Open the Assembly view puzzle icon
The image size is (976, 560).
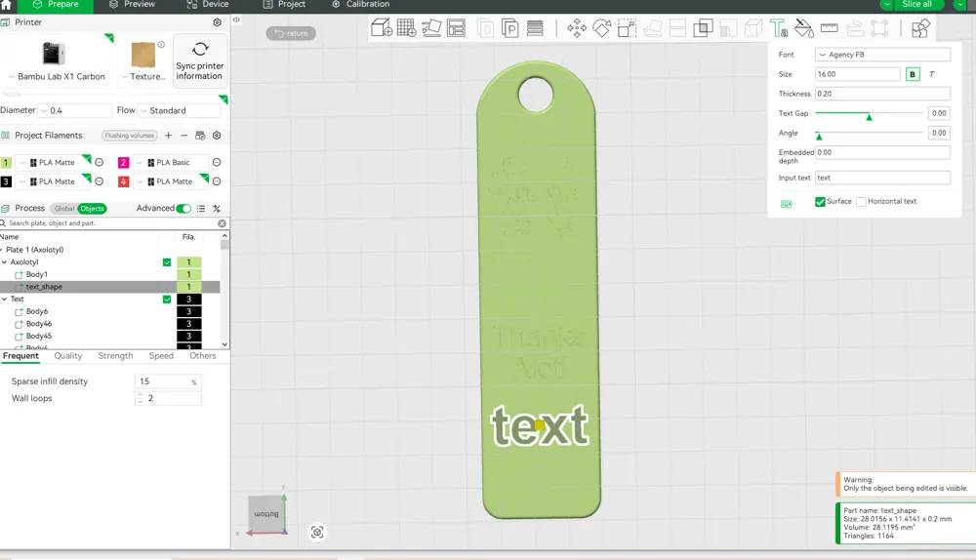click(920, 28)
